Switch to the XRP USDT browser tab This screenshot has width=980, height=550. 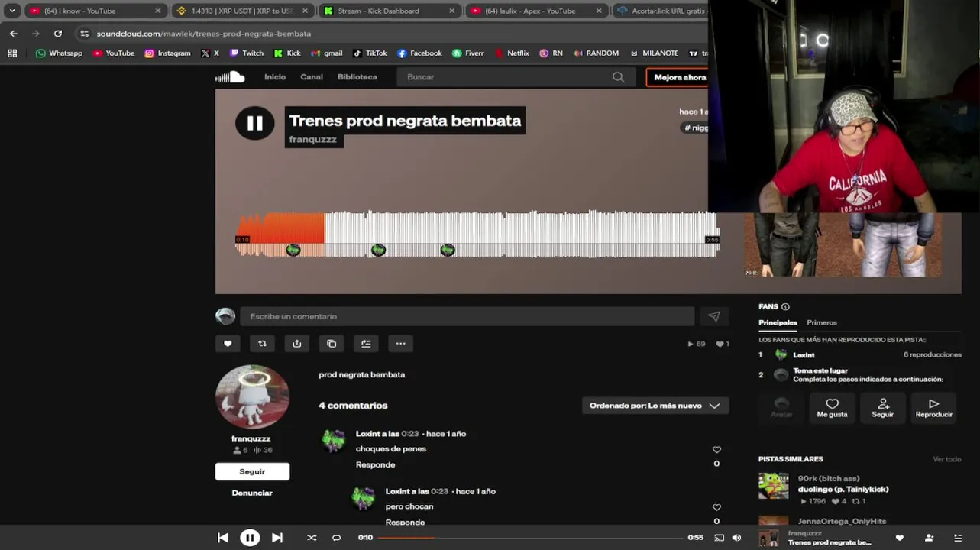click(x=241, y=11)
